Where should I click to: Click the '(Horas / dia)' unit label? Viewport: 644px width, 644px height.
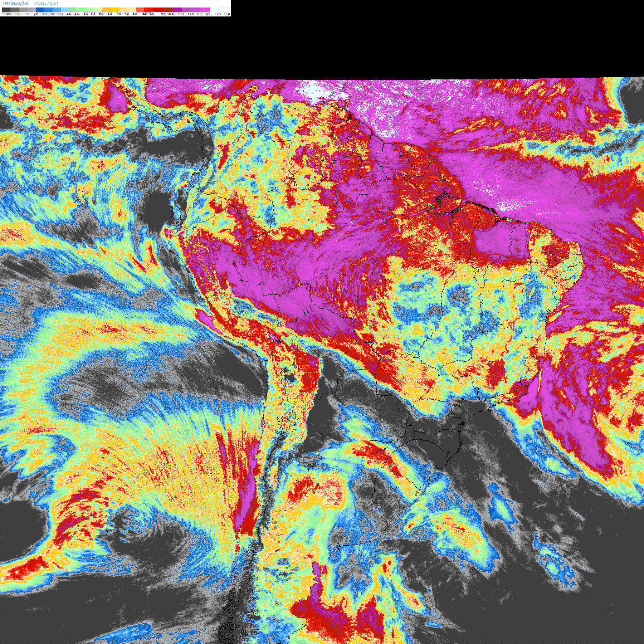tap(46, 3)
